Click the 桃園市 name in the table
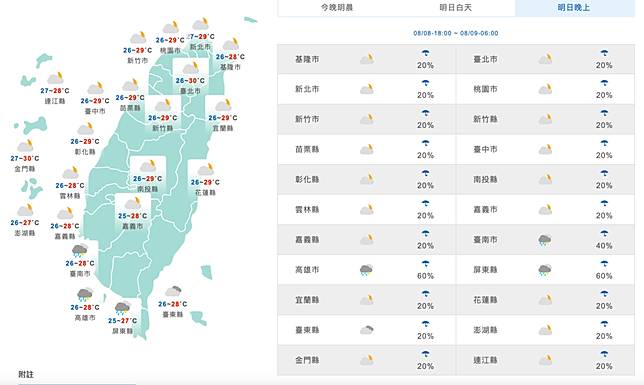Viewport: 644px width, 385px height. [485, 89]
